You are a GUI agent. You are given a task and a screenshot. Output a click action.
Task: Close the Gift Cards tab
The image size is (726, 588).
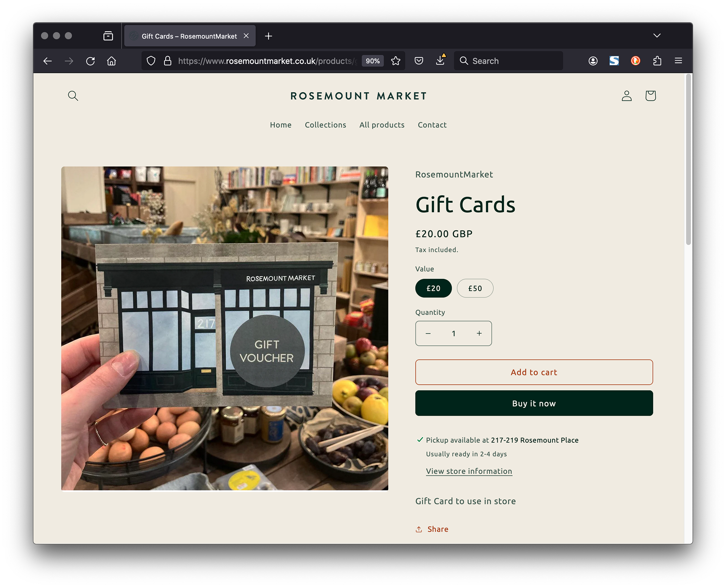pos(246,36)
